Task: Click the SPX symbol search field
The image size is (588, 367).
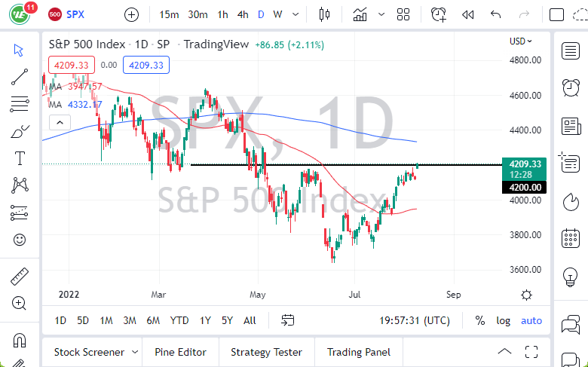Action: click(x=75, y=14)
